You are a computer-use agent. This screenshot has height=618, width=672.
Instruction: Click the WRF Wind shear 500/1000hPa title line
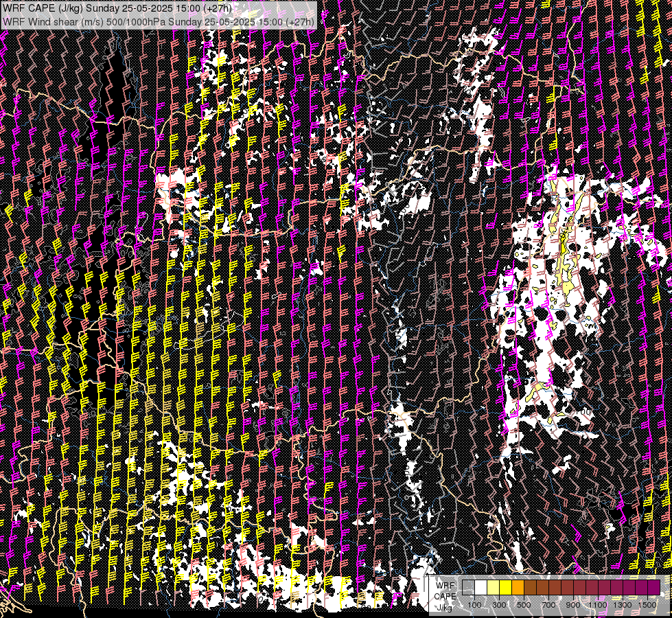[x=158, y=21]
